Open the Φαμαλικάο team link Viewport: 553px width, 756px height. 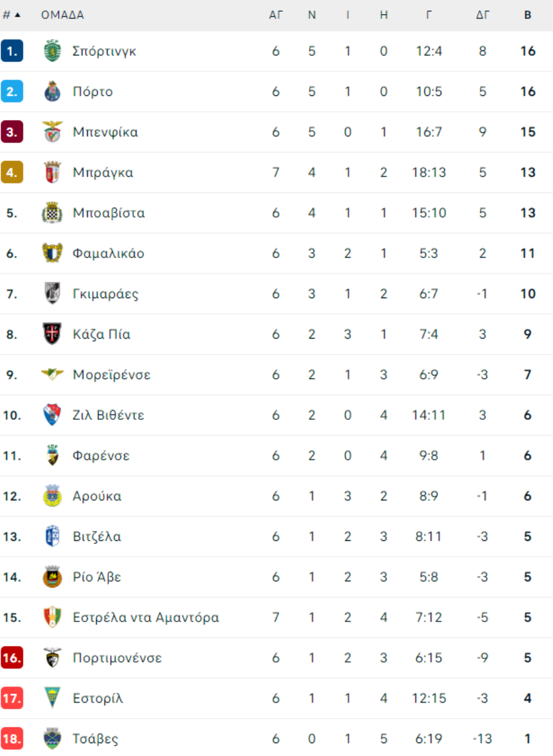[109, 253]
